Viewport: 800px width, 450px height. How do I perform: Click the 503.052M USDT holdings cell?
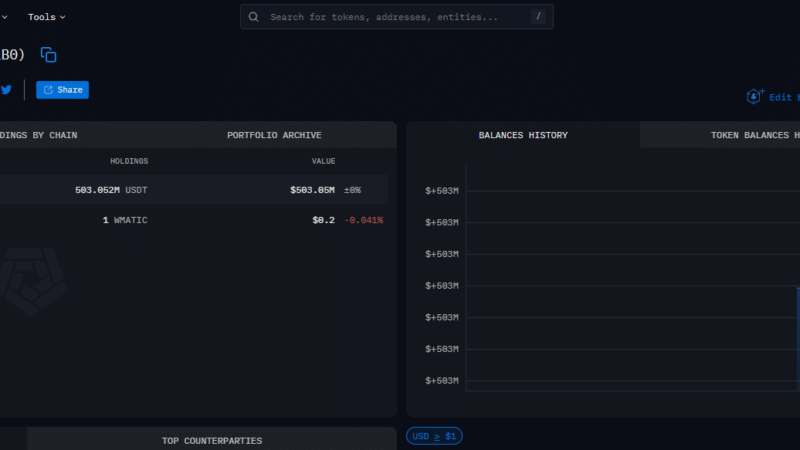(x=111, y=190)
